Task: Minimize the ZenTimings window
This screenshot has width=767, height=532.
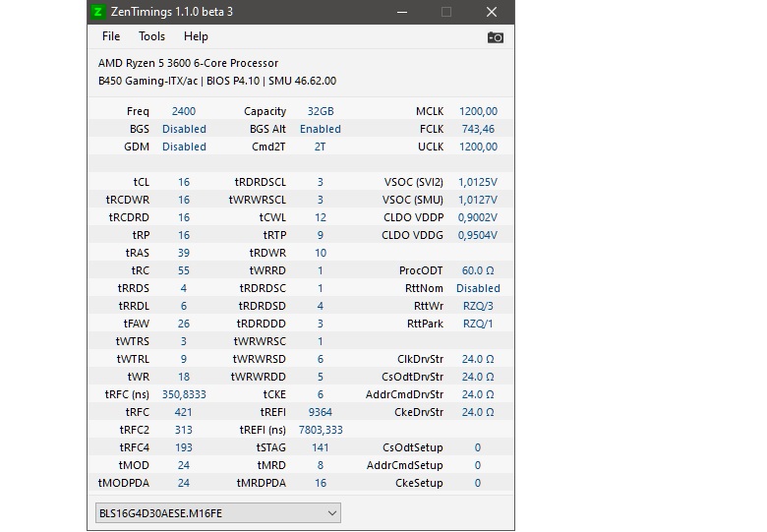Action: [x=402, y=12]
